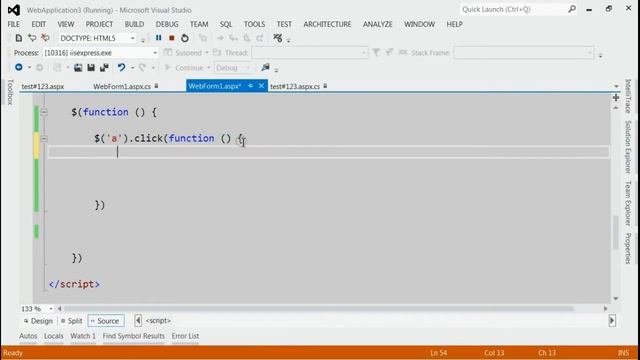Click the Quick Launch search magnifier icon
Image resolution: width=640 pixels, height=360 pixels.
[x=572, y=9]
